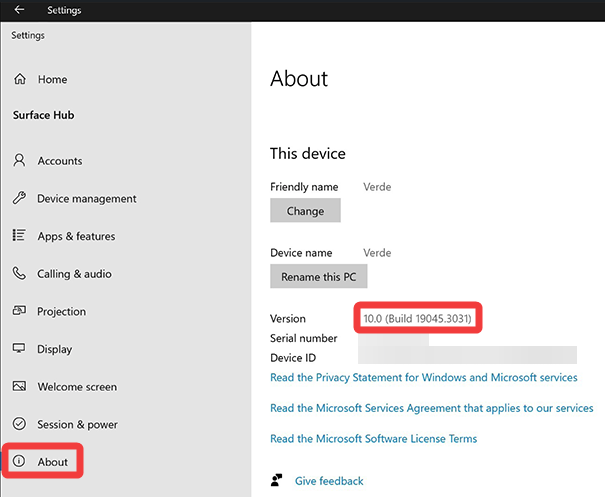Open the Display settings label
This screenshot has width=605, height=497.
tap(55, 349)
